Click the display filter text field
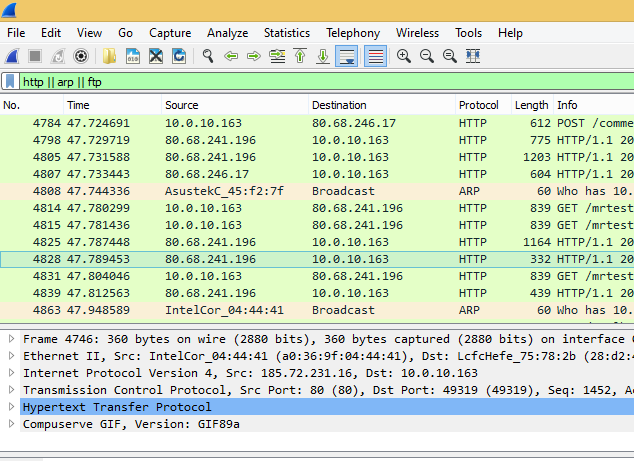 tap(320, 81)
